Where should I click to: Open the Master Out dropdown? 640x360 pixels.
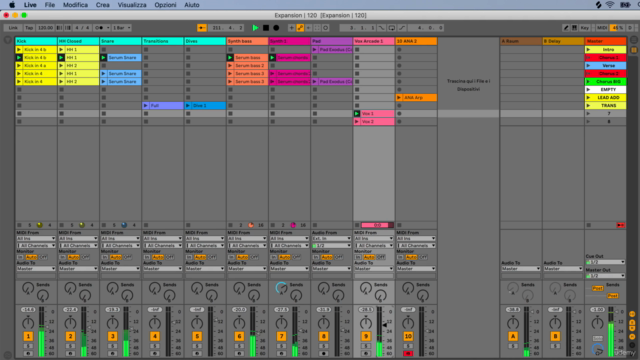point(606,276)
